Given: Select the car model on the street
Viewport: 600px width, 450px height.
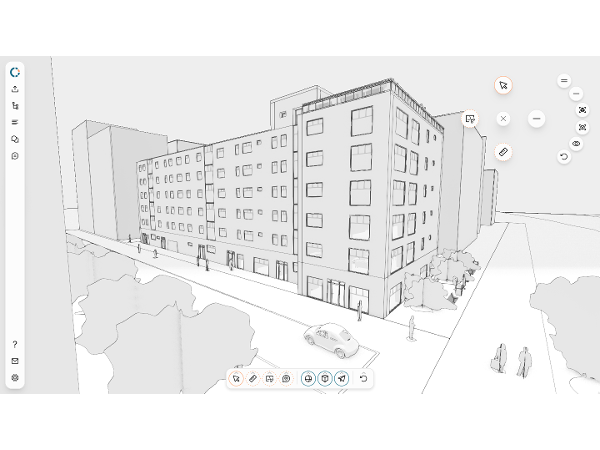Looking at the screenshot, I should [x=331, y=340].
